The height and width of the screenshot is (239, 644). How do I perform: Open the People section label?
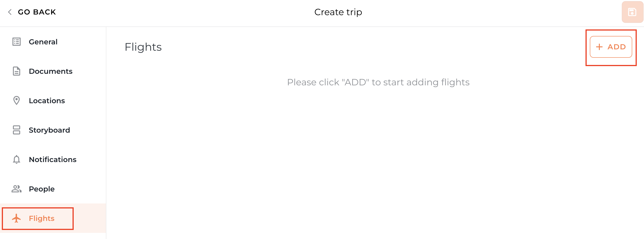click(41, 189)
